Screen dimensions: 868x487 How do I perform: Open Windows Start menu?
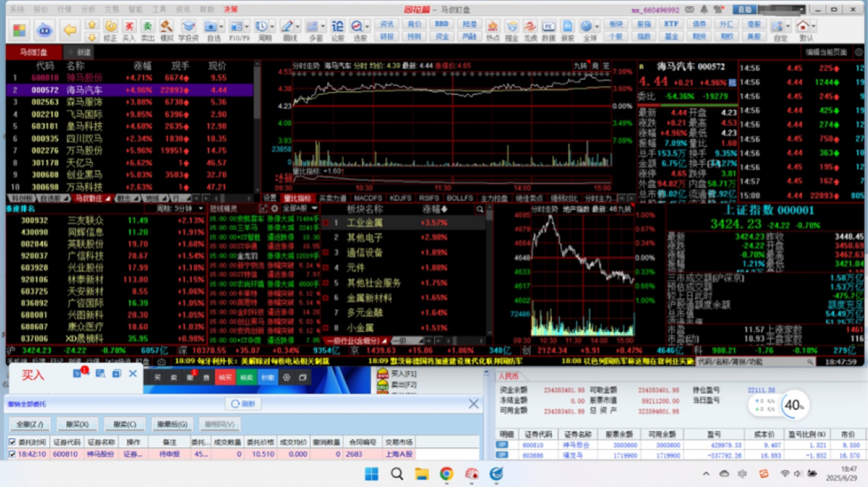(372, 473)
